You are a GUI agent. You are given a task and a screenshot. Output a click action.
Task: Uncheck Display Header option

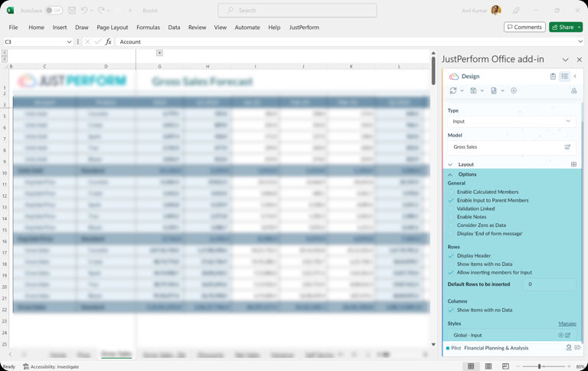[451, 256]
